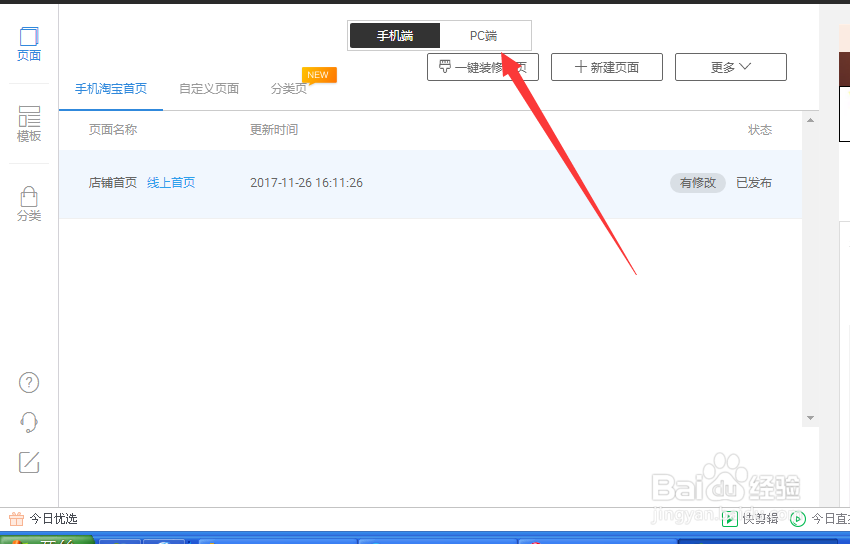Click the 快剪辑 play icon

click(x=730, y=519)
